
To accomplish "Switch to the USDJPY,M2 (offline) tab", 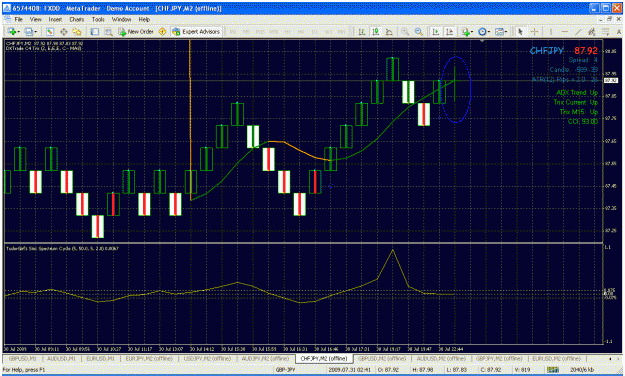I will (207, 358).
